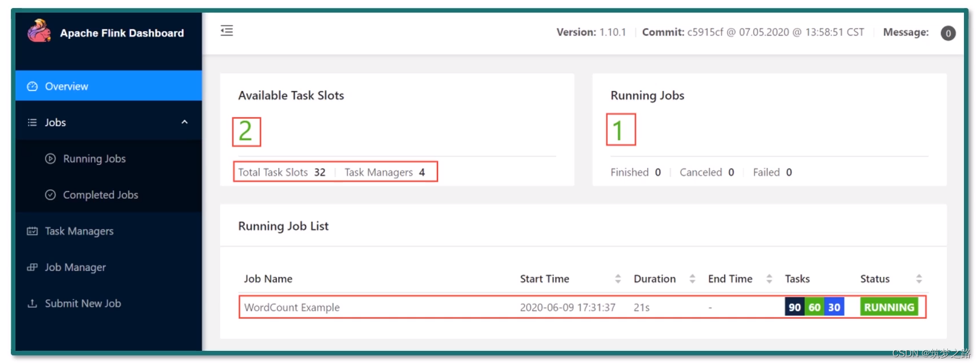Open the Task Managers page
980x364 pixels.
pos(109,231)
